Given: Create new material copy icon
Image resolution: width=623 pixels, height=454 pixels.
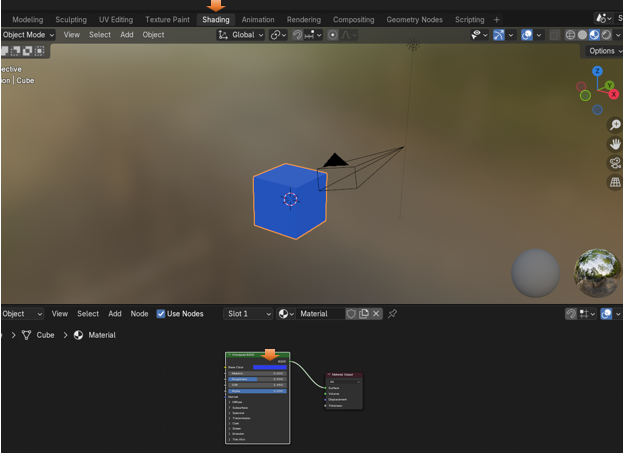Looking at the screenshot, I should [364, 314].
